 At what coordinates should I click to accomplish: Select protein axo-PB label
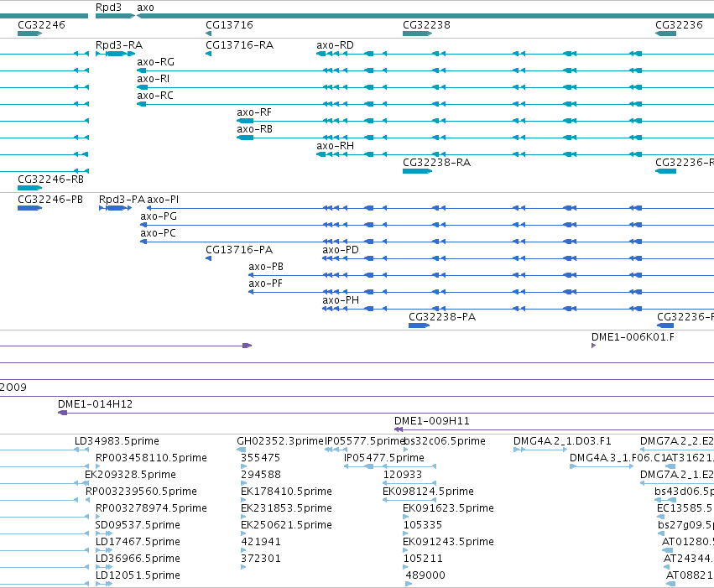pos(266,267)
